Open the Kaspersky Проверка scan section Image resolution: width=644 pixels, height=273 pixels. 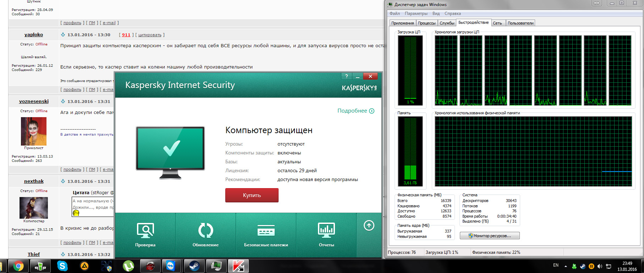tap(145, 235)
